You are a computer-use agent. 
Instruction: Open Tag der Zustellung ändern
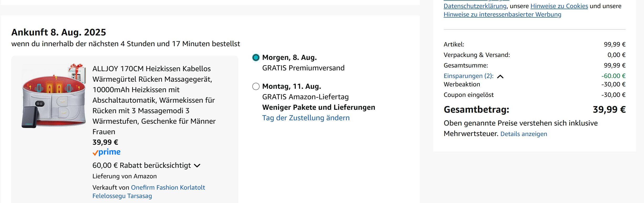306,118
